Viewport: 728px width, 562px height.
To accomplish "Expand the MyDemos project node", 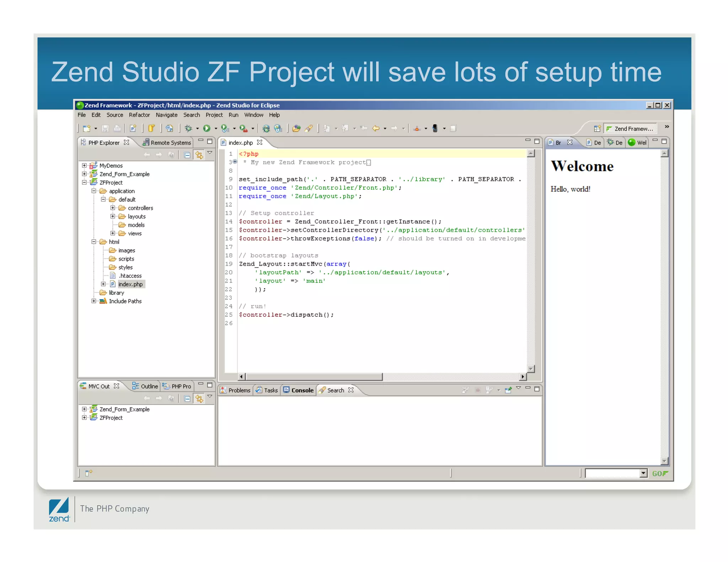I will 84,165.
